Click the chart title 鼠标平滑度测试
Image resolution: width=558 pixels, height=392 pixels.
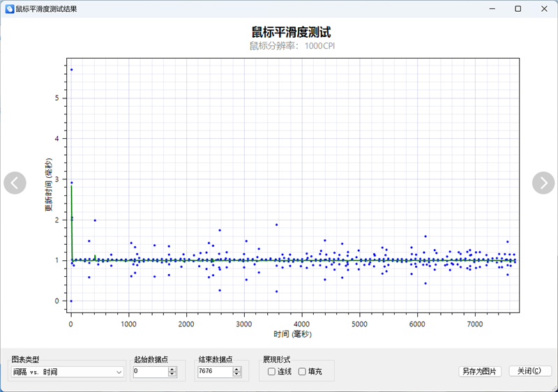pyautogui.click(x=291, y=32)
